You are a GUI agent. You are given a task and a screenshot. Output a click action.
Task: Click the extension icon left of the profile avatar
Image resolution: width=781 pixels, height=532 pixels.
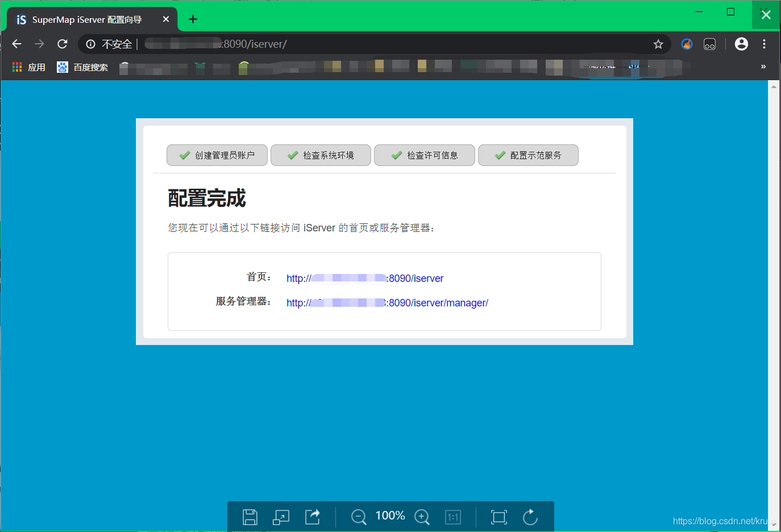[x=709, y=44]
